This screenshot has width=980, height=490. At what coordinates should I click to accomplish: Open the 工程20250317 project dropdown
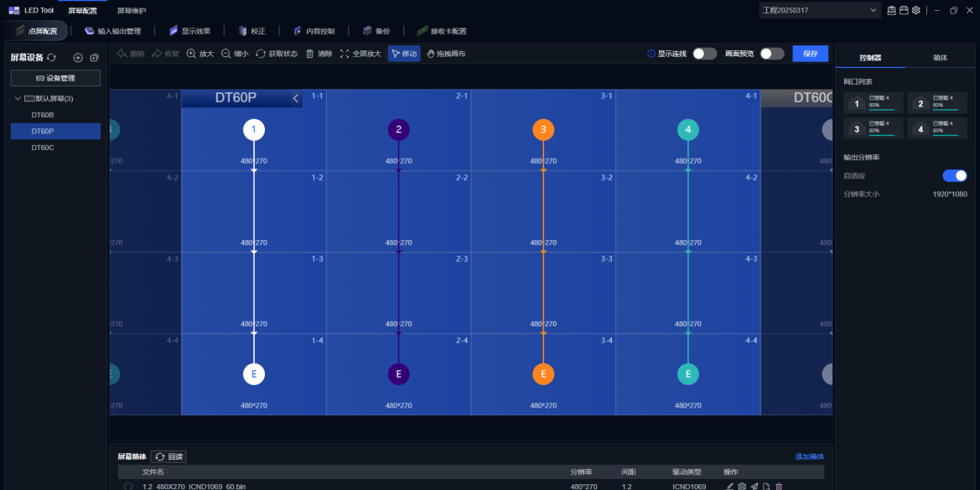click(874, 10)
